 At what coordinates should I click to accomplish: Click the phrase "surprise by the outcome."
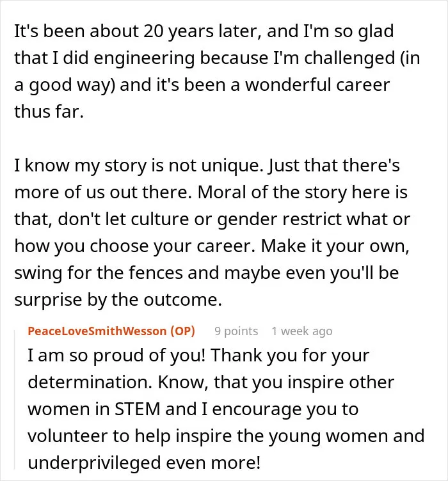[118, 300]
